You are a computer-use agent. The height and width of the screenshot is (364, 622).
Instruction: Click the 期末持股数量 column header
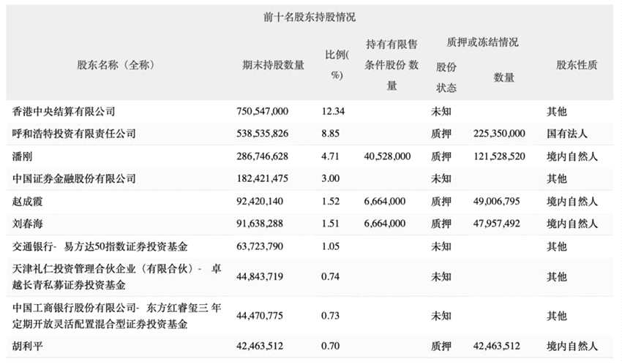273,65
